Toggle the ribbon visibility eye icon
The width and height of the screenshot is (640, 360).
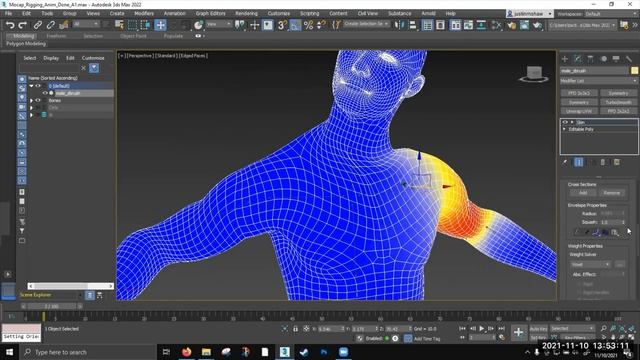[x=198, y=36]
